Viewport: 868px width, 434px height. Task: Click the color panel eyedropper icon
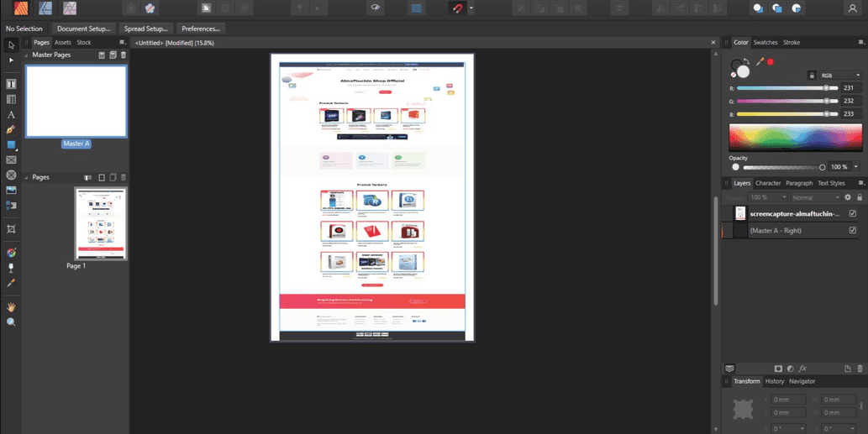point(760,62)
